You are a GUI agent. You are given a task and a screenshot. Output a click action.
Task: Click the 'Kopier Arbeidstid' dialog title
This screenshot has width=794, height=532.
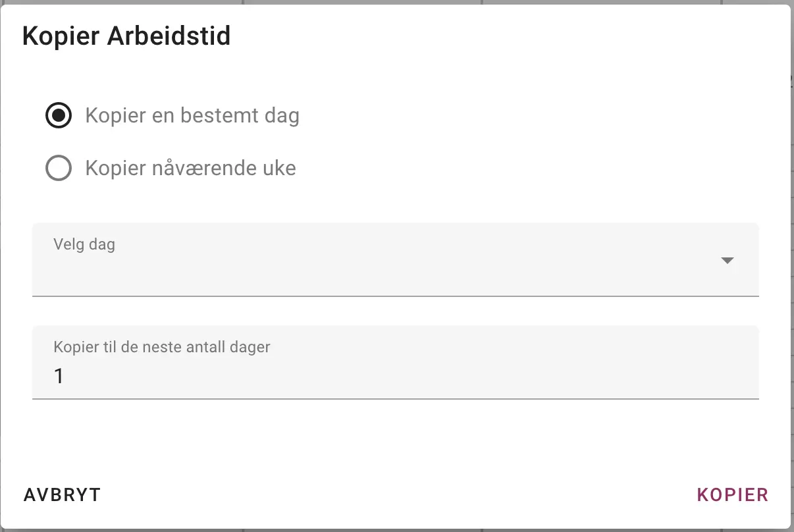coord(126,36)
